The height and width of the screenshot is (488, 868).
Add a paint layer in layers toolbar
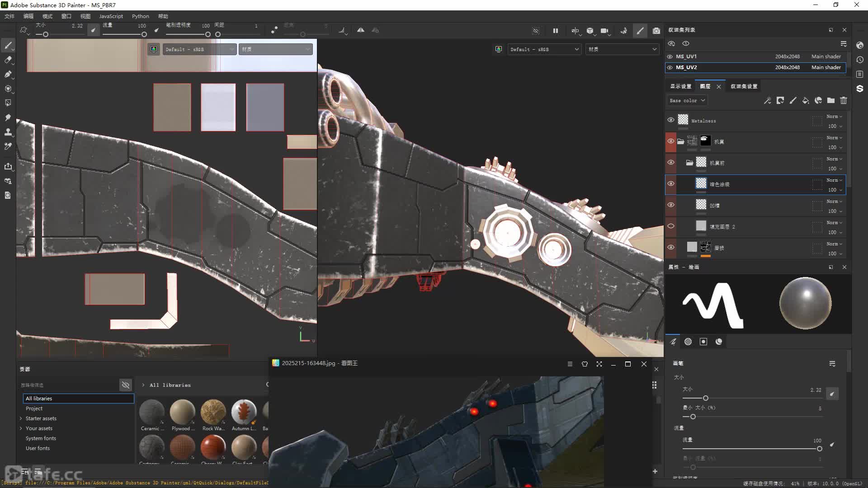[793, 100]
